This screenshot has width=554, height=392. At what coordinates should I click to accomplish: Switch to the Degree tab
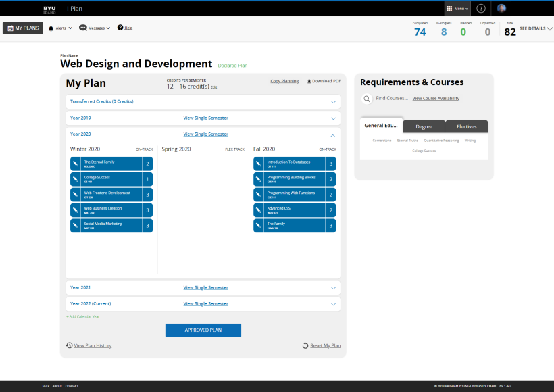(424, 126)
